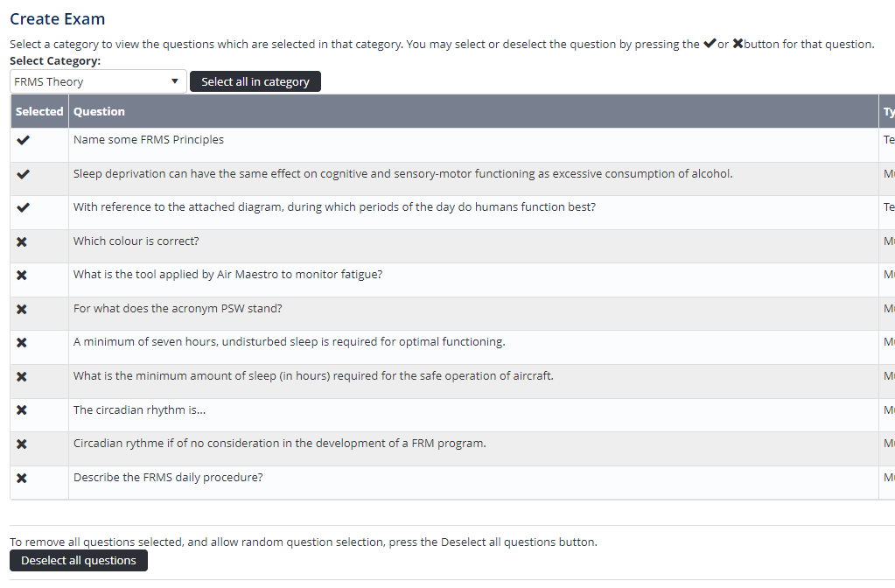Toggle selection for 'Describe the FRMS daily procedure?'
895x588 pixels.
click(x=22, y=478)
